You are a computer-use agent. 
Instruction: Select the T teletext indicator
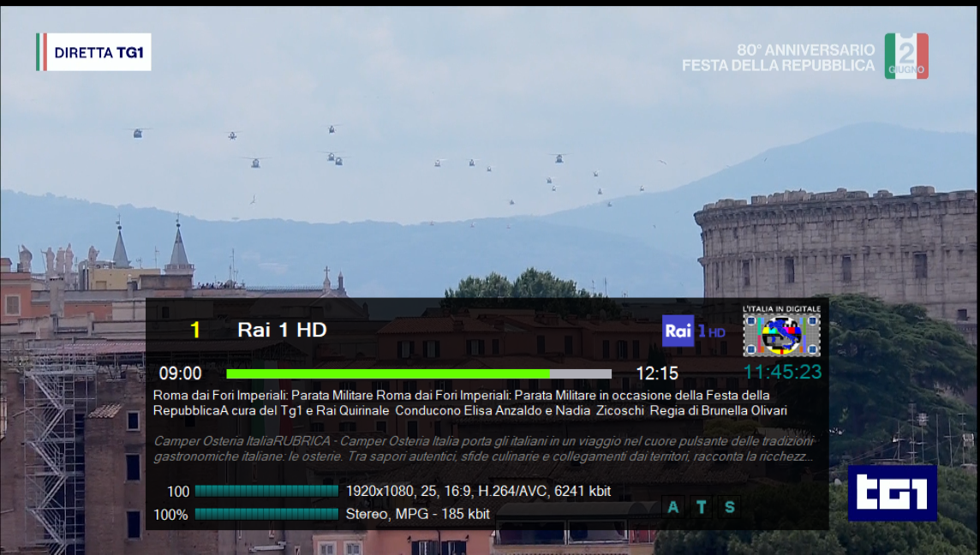[x=702, y=507]
